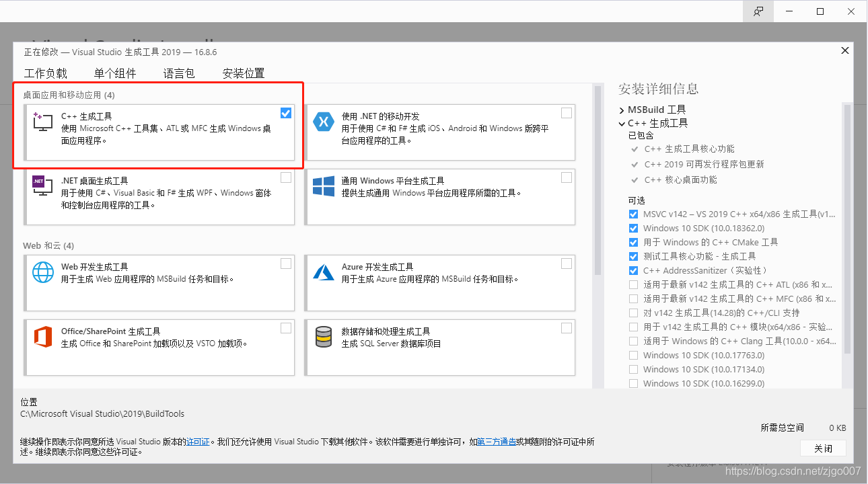Uncheck C++ AddressSanitizer（实验性）

633,270
